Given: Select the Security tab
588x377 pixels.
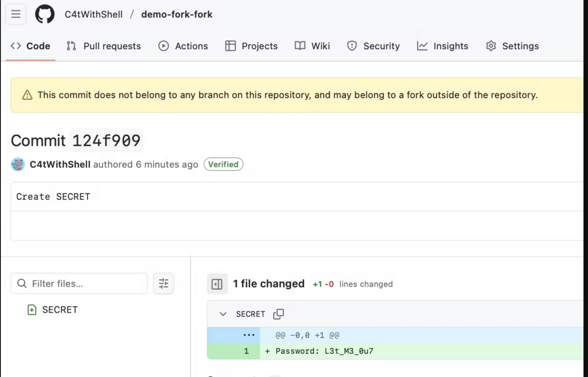Looking at the screenshot, I should click(x=373, y=46).
